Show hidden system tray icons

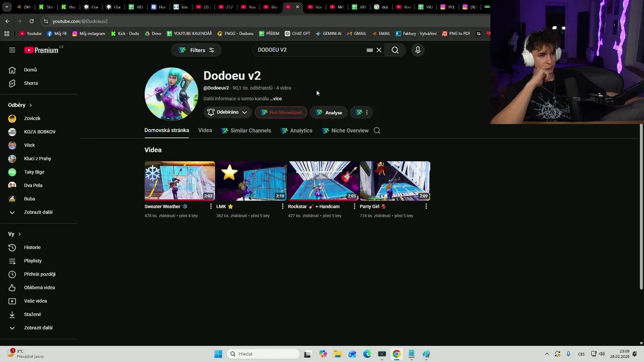click(547, 354)
